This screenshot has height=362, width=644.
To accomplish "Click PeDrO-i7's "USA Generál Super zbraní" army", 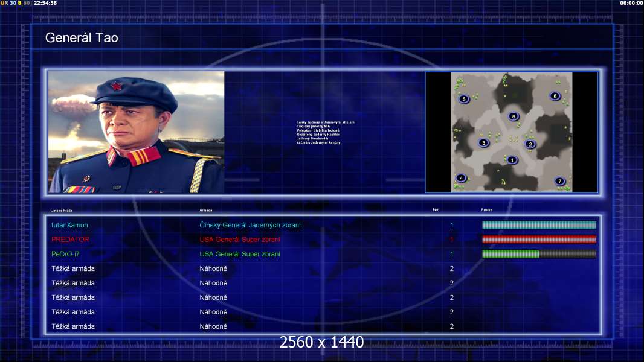I will (x=240, y=254).
